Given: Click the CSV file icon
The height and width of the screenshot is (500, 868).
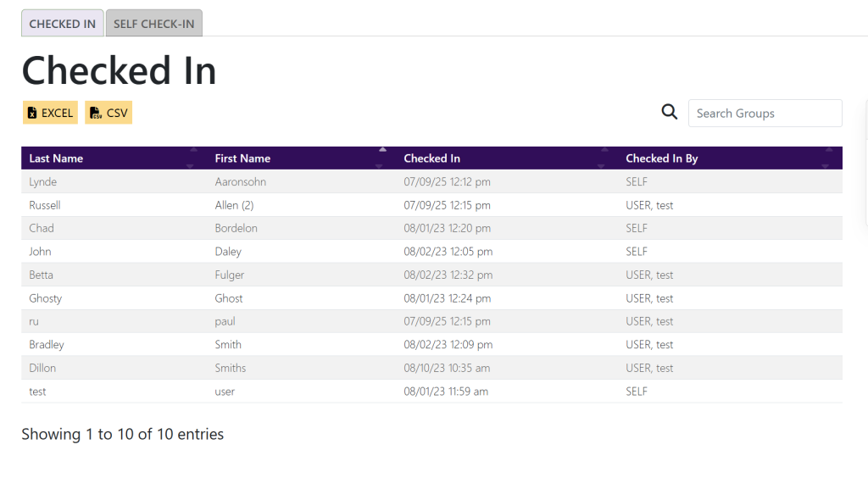Looking at the screenshot, I should 95,114.
